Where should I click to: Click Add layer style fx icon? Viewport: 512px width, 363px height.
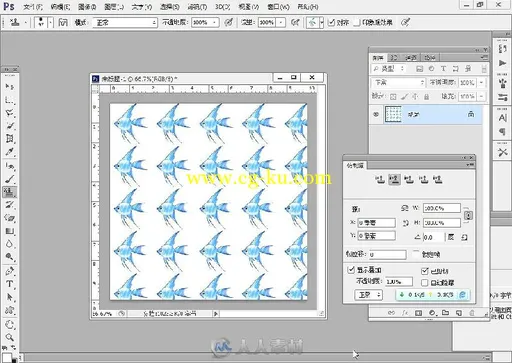[x=405, y=313]
